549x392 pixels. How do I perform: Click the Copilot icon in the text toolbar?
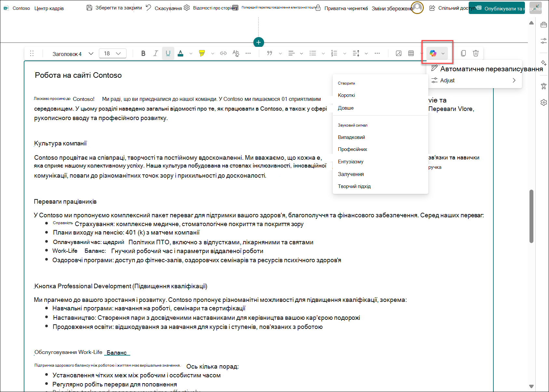coord(433,53)
